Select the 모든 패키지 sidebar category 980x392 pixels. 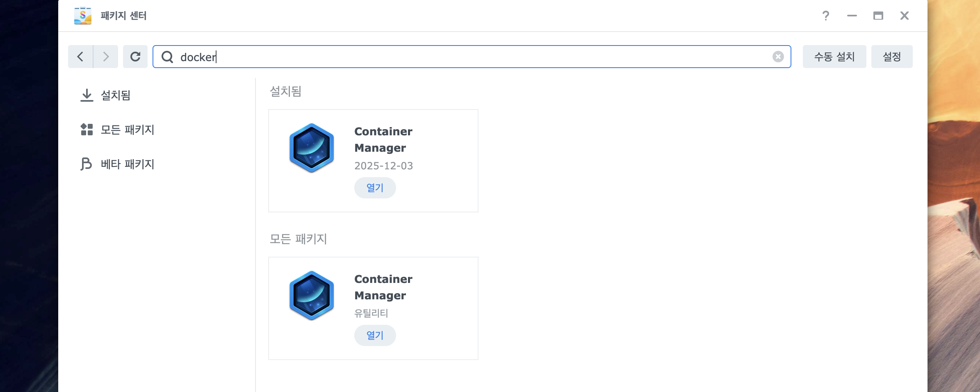(127, 130)
